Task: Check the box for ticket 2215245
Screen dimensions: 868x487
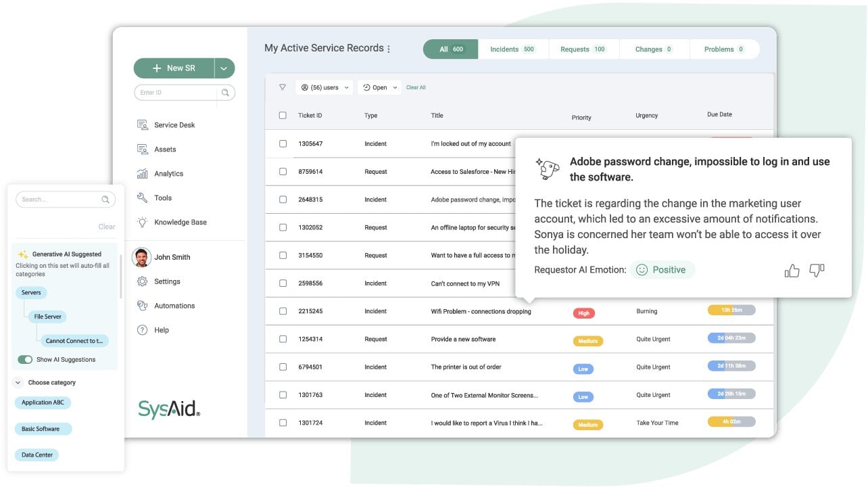Action: tap(283, 311)
